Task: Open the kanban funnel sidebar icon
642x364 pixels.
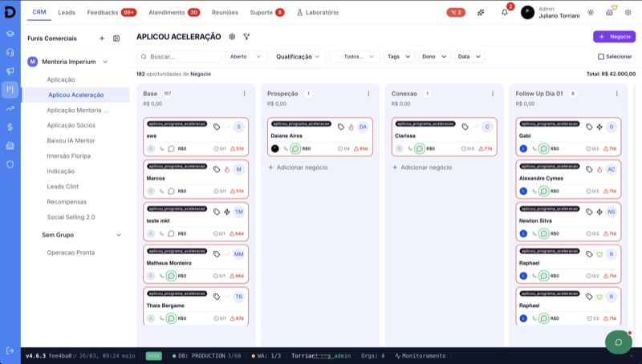Action: point(10,90)
